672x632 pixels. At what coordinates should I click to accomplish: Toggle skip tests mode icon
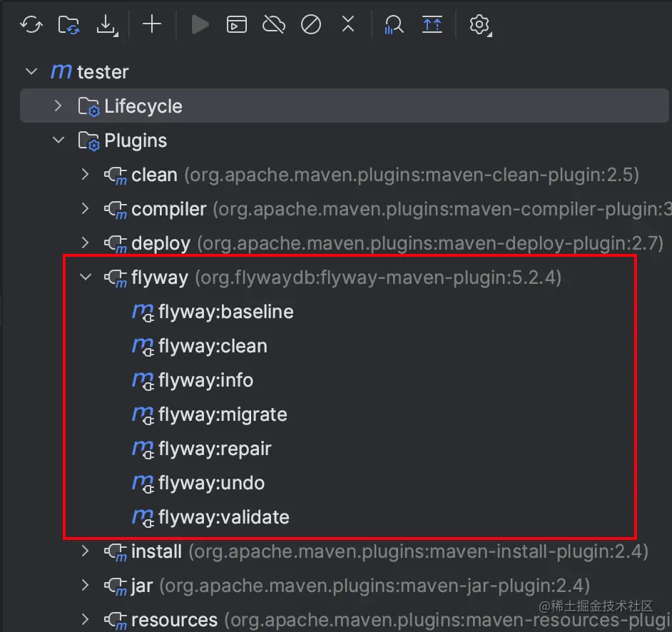[311, 24]
